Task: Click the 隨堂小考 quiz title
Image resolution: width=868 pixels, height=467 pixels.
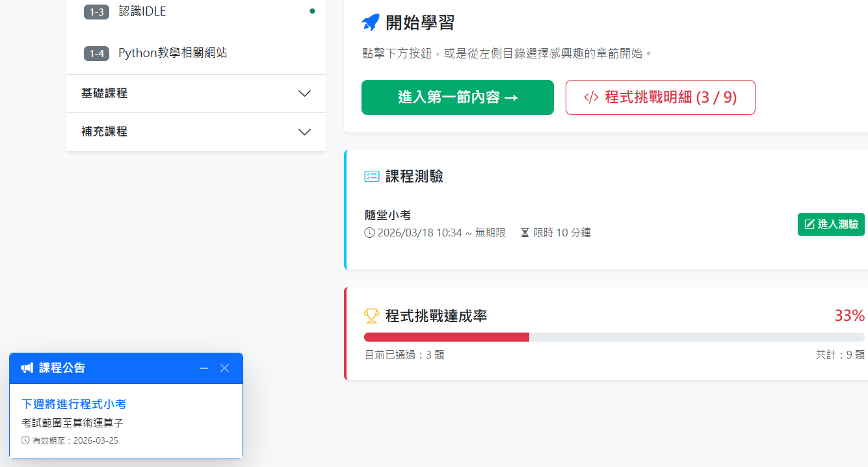Action: [x=388, y=216]
